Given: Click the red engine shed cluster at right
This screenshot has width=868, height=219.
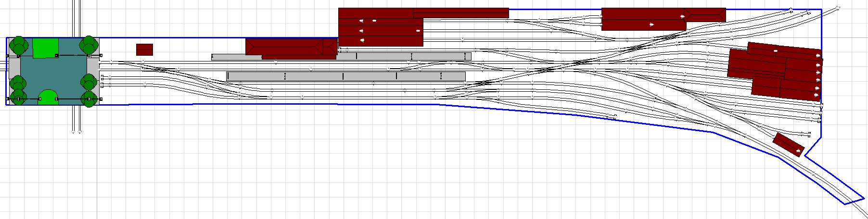Looking at the screenshot, I should [775, 71].
